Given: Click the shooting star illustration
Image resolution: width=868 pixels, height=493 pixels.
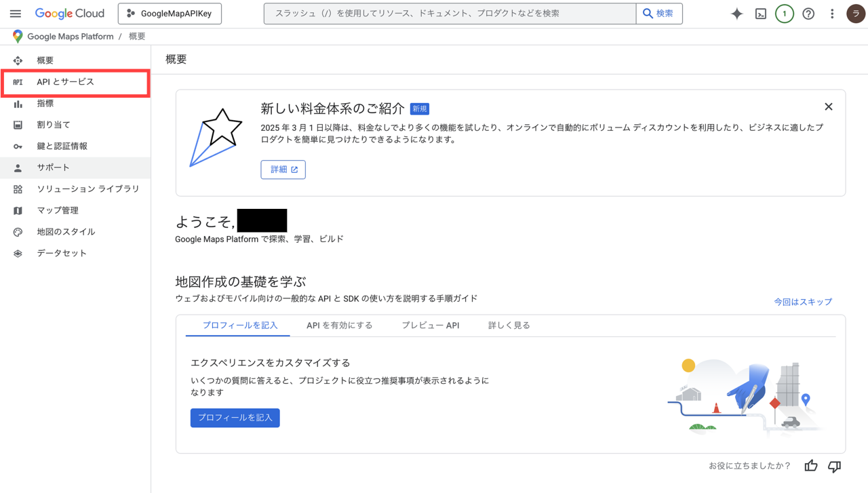Looking at the screenshot, I should [216, 138].
